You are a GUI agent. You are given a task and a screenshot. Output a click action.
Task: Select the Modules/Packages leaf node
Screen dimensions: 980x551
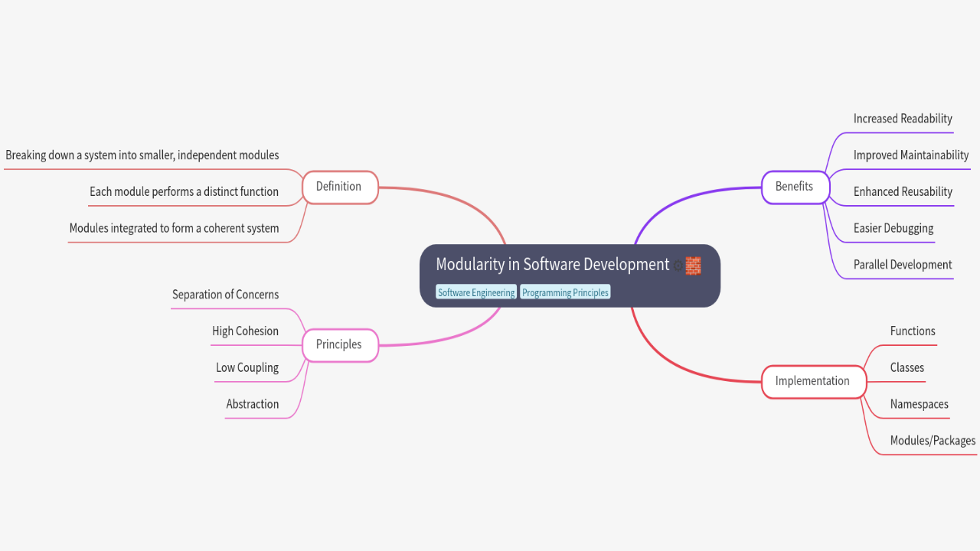point(933,441)
